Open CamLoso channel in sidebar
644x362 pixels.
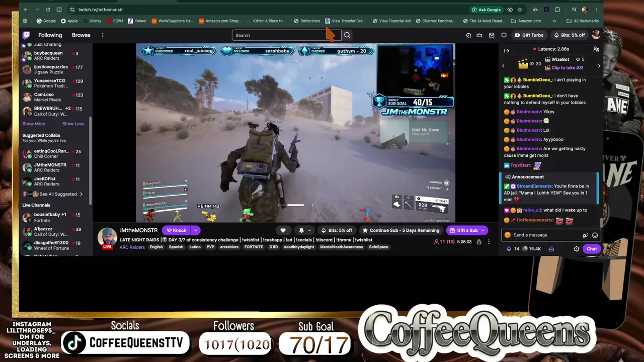click(55, 97)
